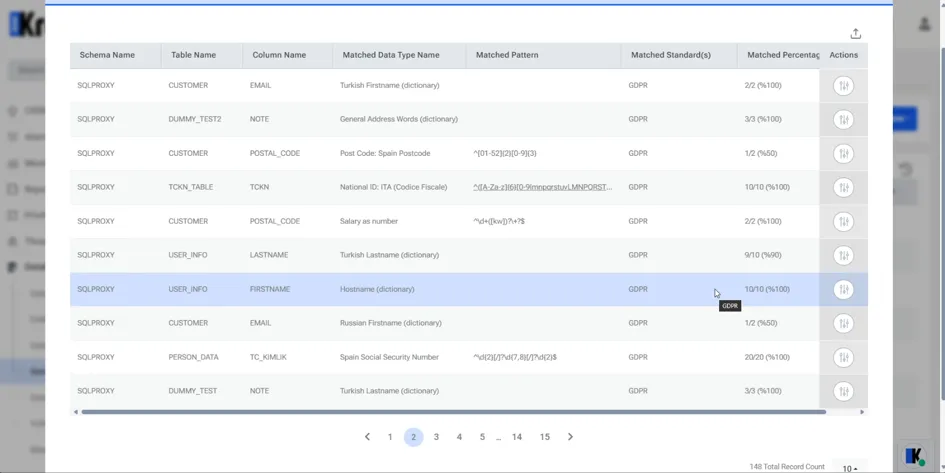
Task: Open actions for Salary as number row
Action: (844, 221)
